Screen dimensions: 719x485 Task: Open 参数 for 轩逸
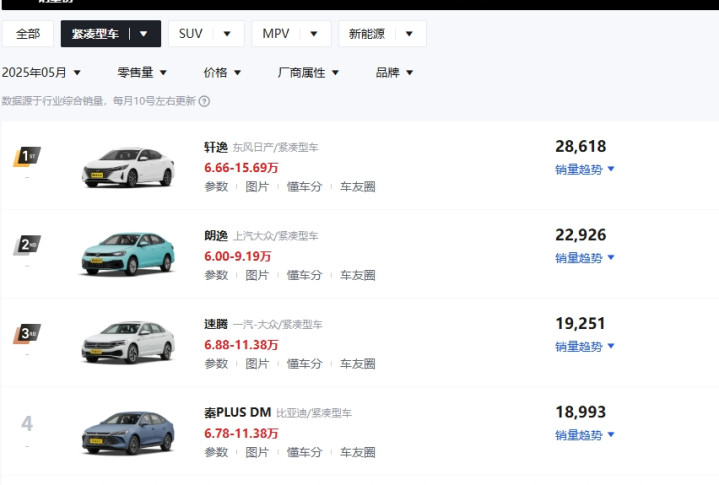tap(216, 187)
